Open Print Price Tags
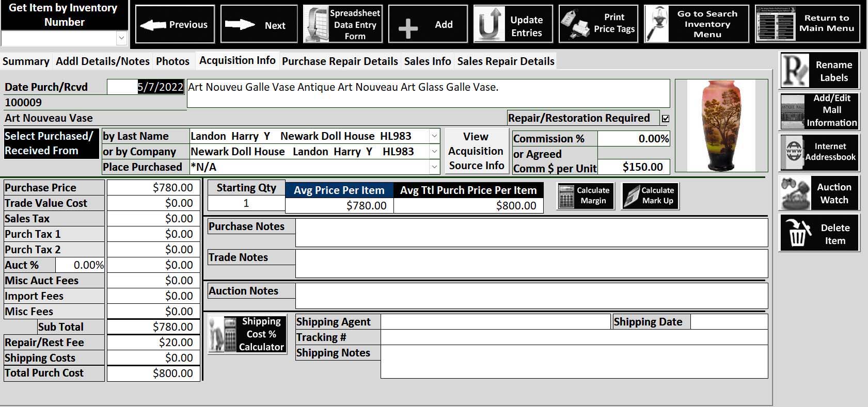Viewport: 868px width, 407px height. pos(598,24)
